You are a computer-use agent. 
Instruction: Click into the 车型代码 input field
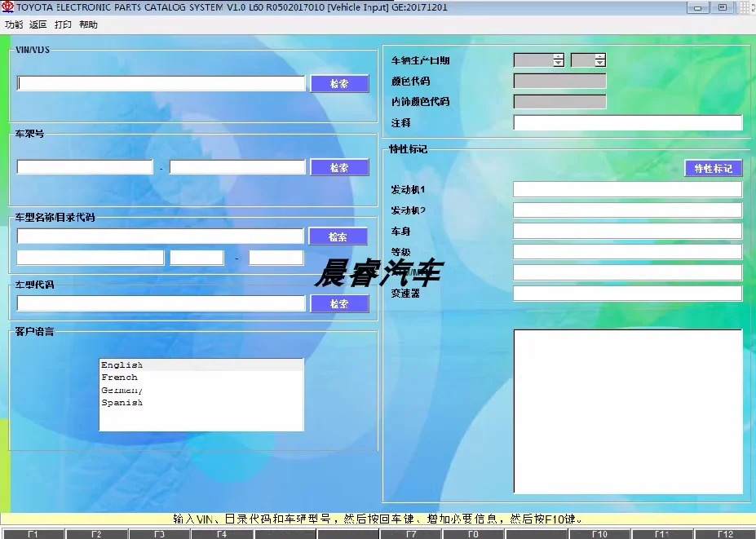(x=161, y=303)
